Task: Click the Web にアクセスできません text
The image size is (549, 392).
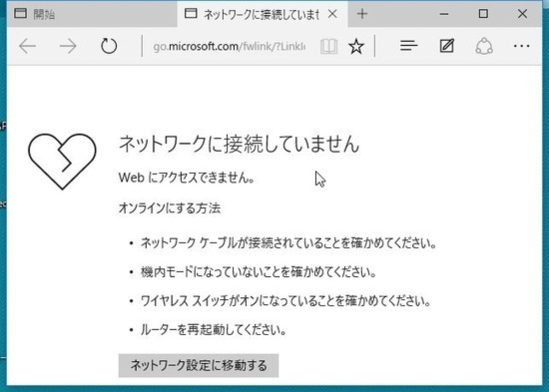Action: click(x=186, y=177)
